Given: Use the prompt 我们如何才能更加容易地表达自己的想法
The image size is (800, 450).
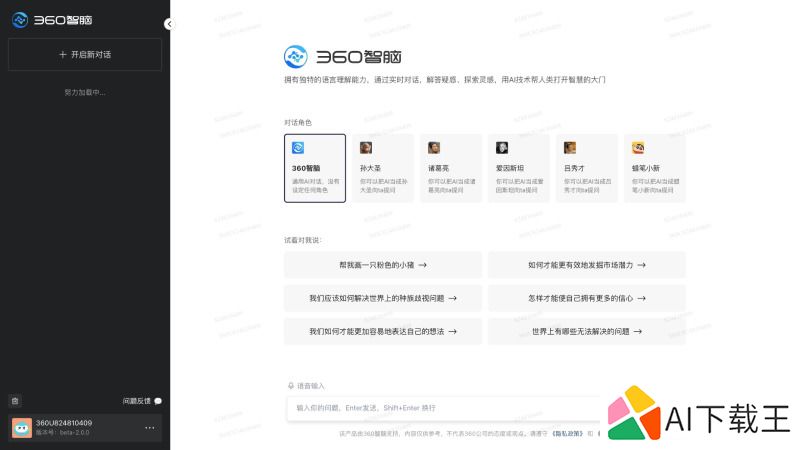Looking at the screenshot, I should pos(383,331).
